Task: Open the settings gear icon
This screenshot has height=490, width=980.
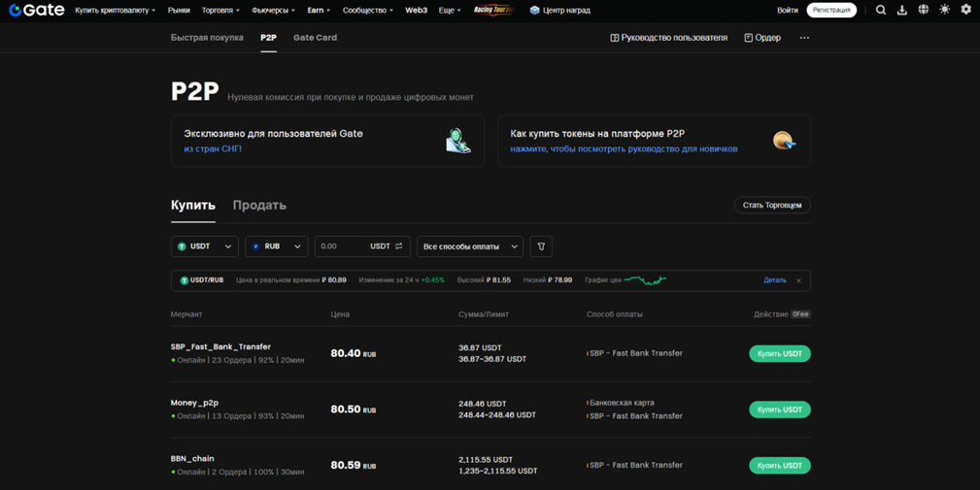Action: coord(965,10)
